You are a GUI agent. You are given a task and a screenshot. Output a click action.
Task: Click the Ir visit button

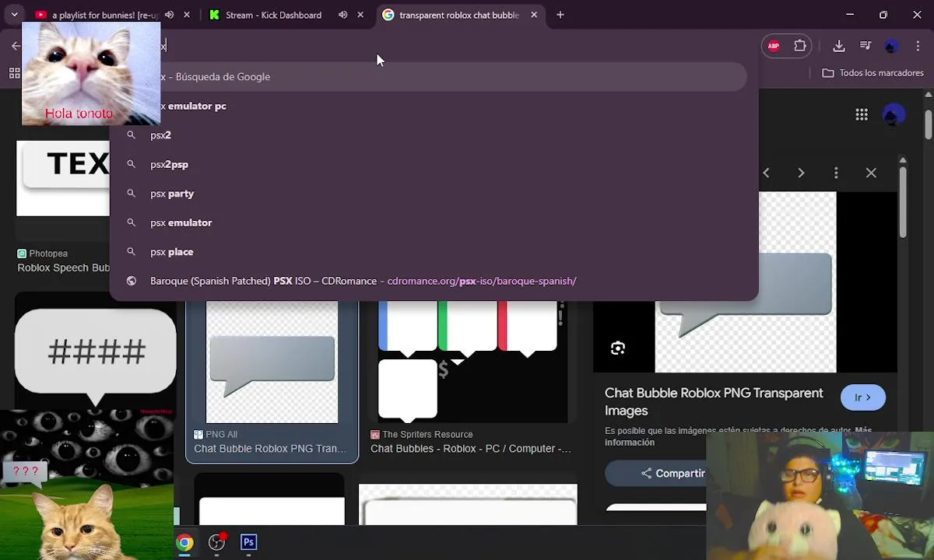coord(863,397)
